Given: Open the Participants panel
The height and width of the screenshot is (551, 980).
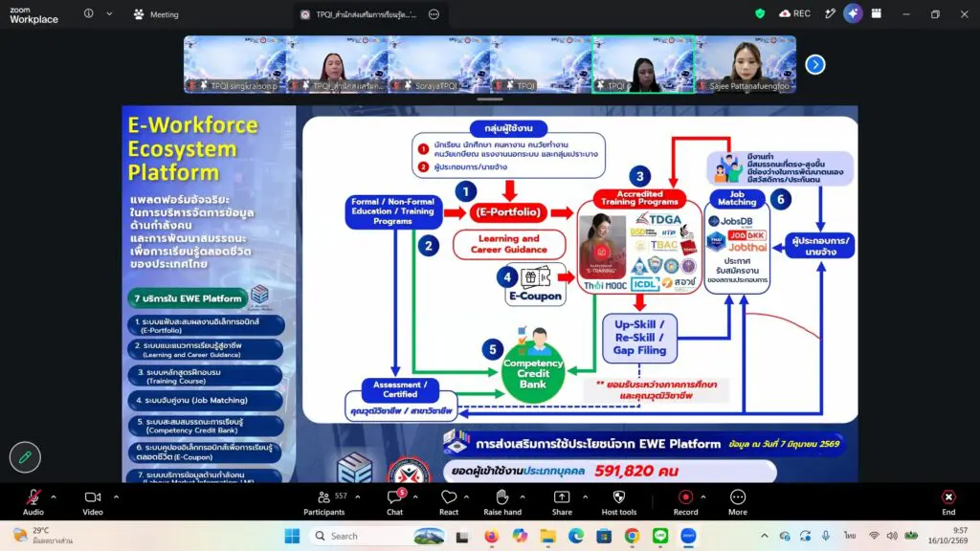Looking at the screenshot, I should coord(323,502).
